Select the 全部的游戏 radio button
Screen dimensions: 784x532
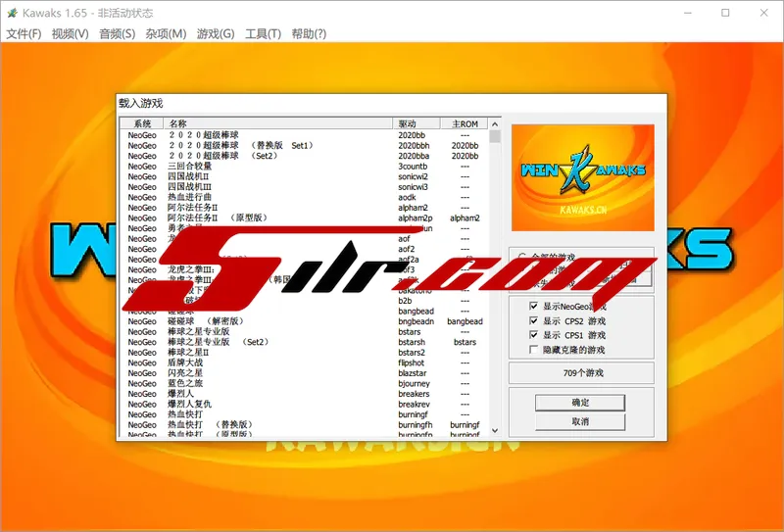[521, 254]
